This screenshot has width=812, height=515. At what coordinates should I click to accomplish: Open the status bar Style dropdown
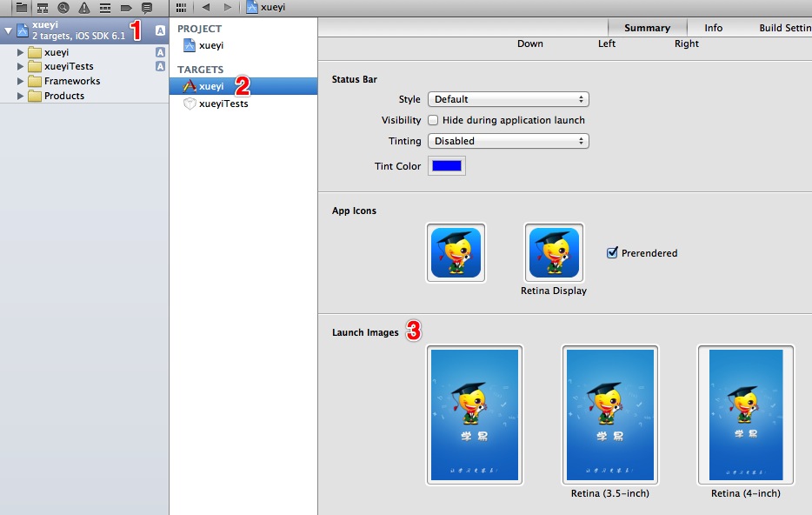click(509, 99)
